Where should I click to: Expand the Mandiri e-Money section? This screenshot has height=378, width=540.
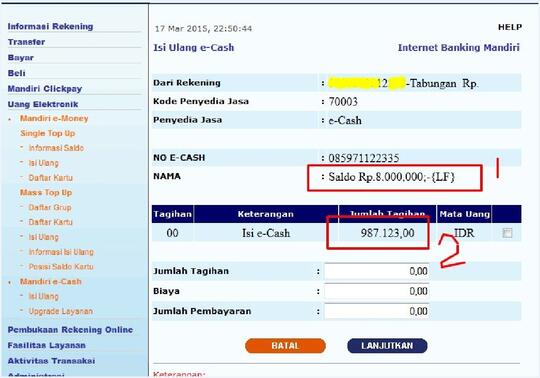pyautogui.click(x=54, y=118)
